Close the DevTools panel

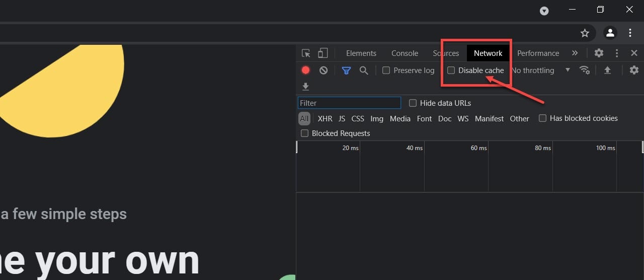[x=634, y=53]
